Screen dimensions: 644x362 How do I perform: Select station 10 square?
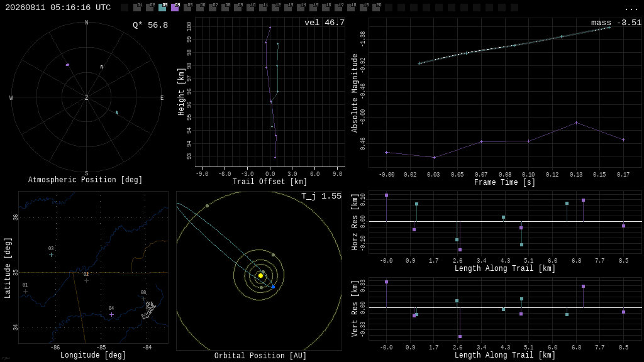250,8
